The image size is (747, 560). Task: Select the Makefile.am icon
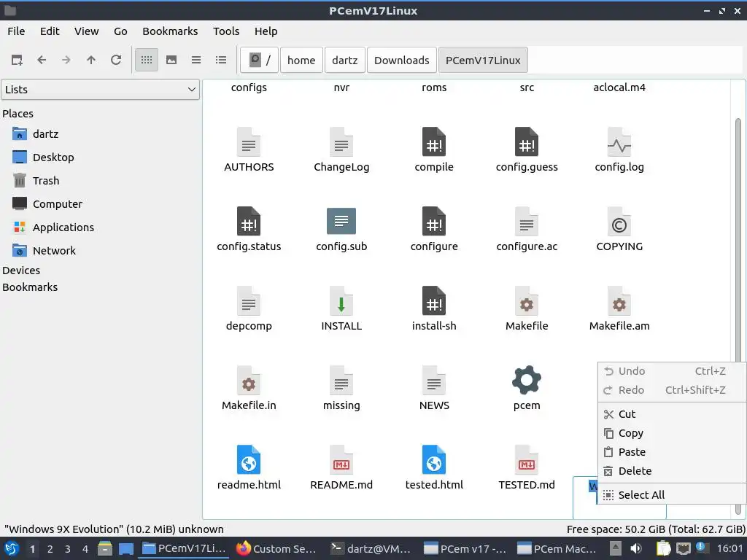click(x=619, y=301)
